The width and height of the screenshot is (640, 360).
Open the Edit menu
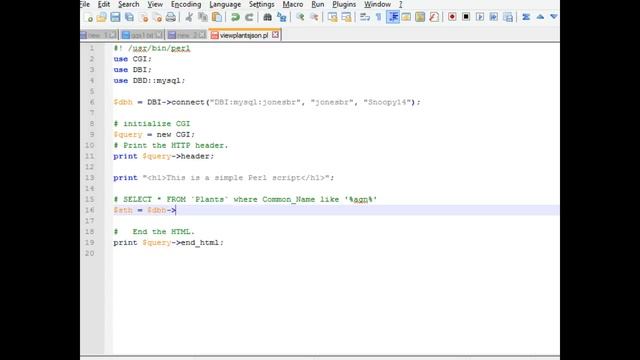tap(104, 4)
